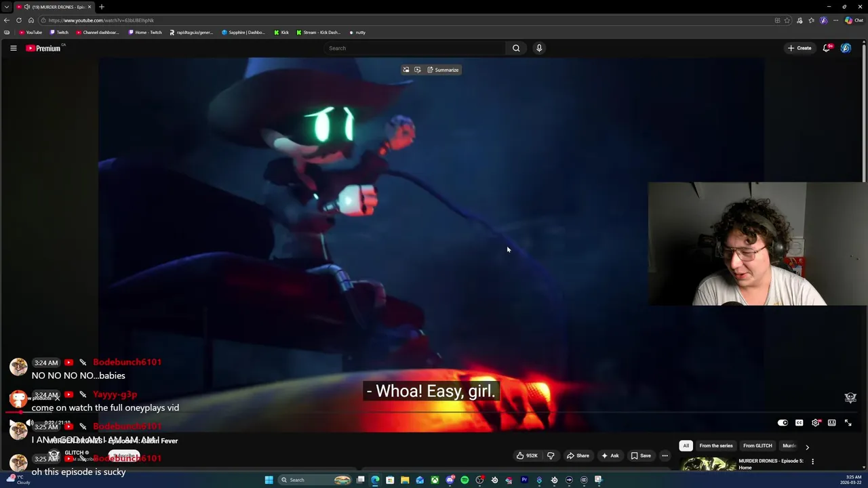The image size is (868, 488).
Task: Open Episode 5 video options menu
Action: (x=812, y=462)
